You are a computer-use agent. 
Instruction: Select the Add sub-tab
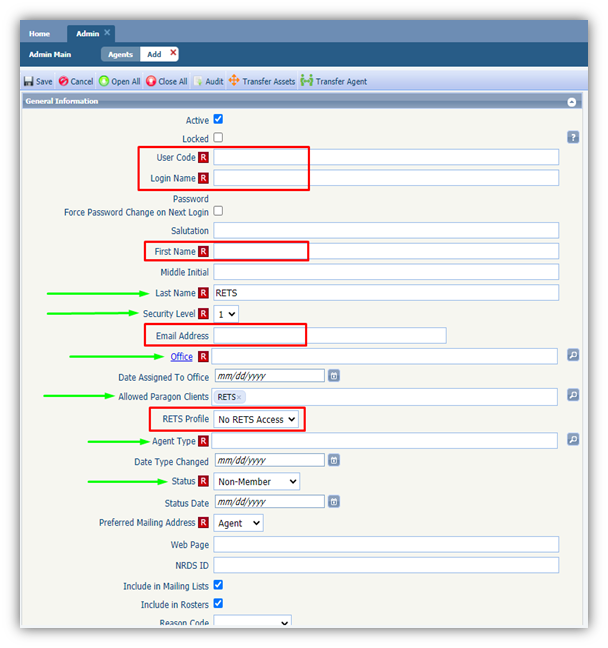(154, 54)
